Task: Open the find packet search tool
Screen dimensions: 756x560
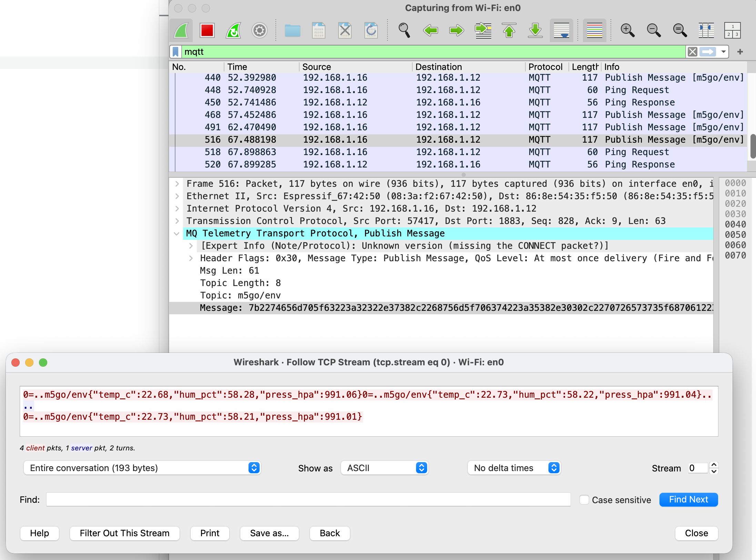Action: tap(404, 30)
